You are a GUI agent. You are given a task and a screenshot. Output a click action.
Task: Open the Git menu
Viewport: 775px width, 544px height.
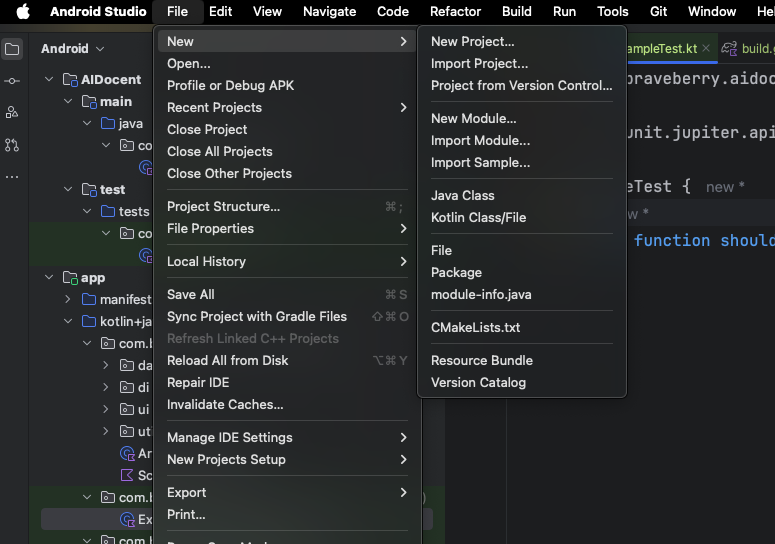(658, 11)
